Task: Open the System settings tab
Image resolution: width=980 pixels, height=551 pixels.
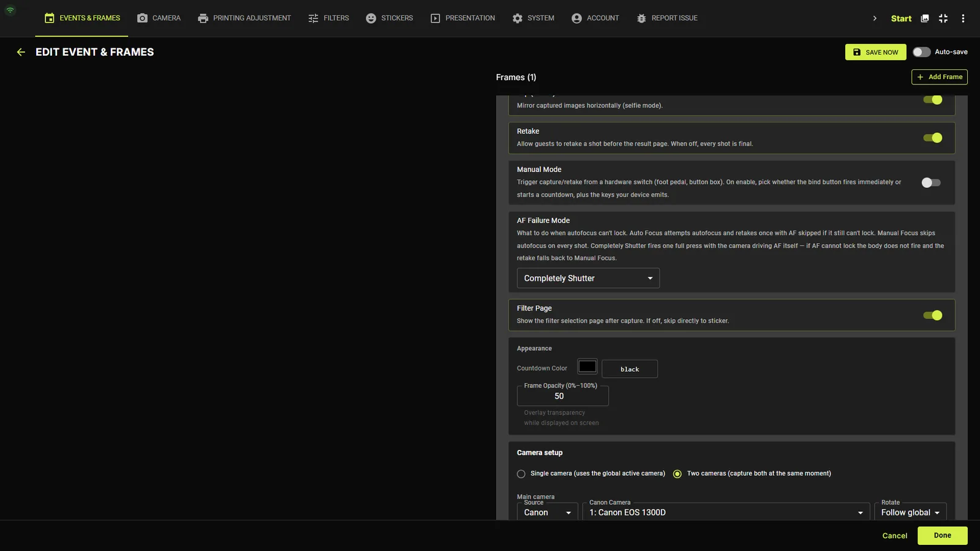Action: coord(533,18)
